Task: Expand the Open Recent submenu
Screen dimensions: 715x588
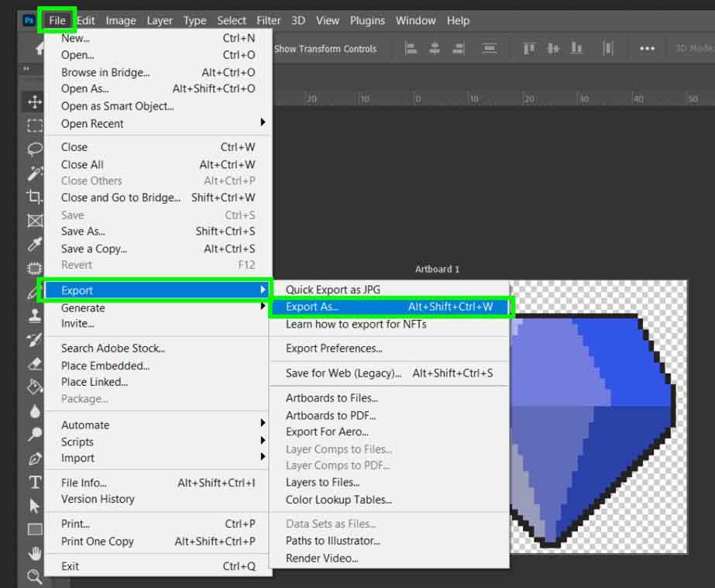Action: pyautogui.click(x=159, y=124)
